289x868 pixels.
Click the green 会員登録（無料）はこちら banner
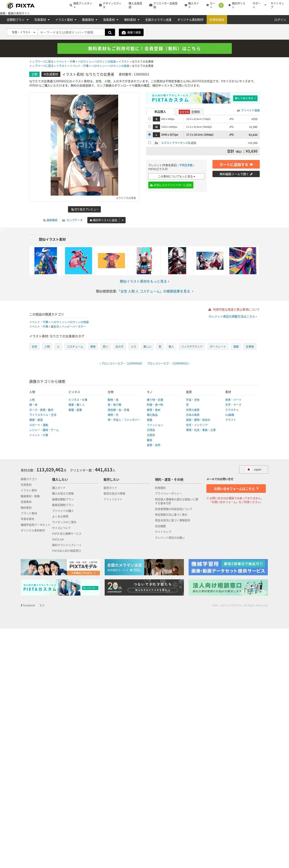point(144,48)
